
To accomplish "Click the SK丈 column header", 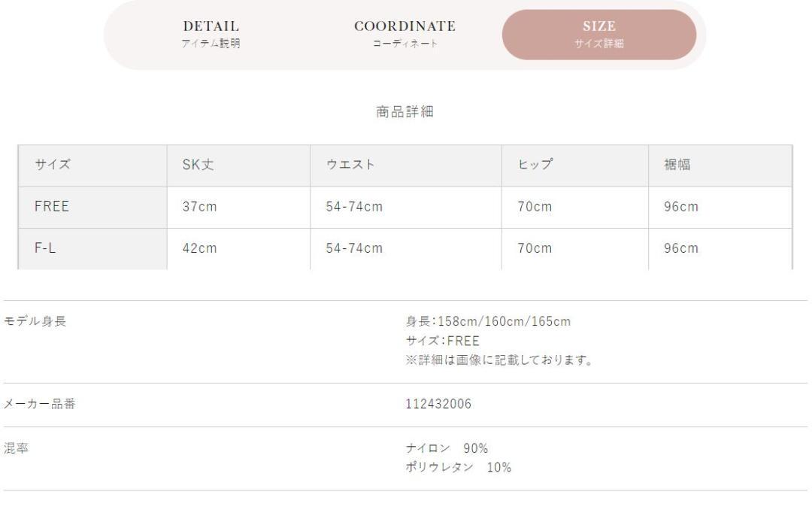I will [x=239, y=165].
